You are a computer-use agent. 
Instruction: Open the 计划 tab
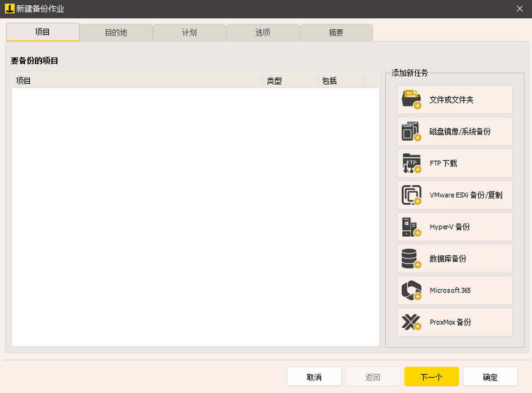click(189, 32)
